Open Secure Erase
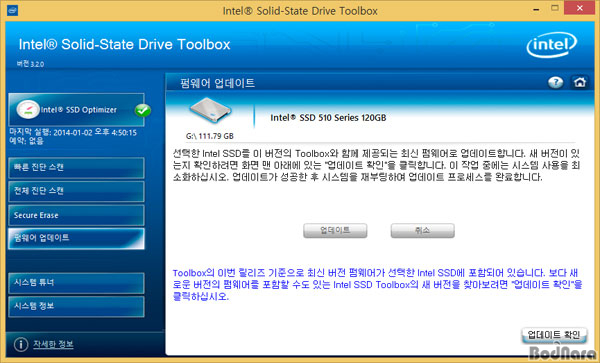Image resolution: width=600 pixels, height=363 pixels. (76, 215)
